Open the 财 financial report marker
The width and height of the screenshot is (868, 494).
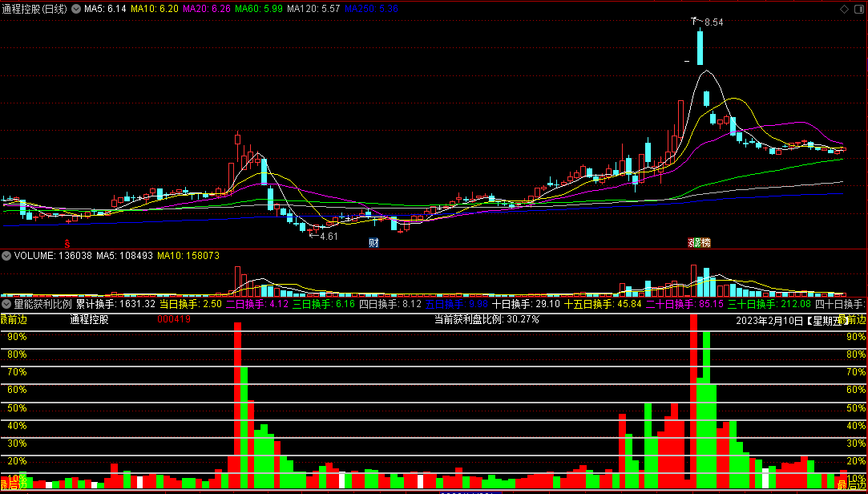click(x=373, y=242)
